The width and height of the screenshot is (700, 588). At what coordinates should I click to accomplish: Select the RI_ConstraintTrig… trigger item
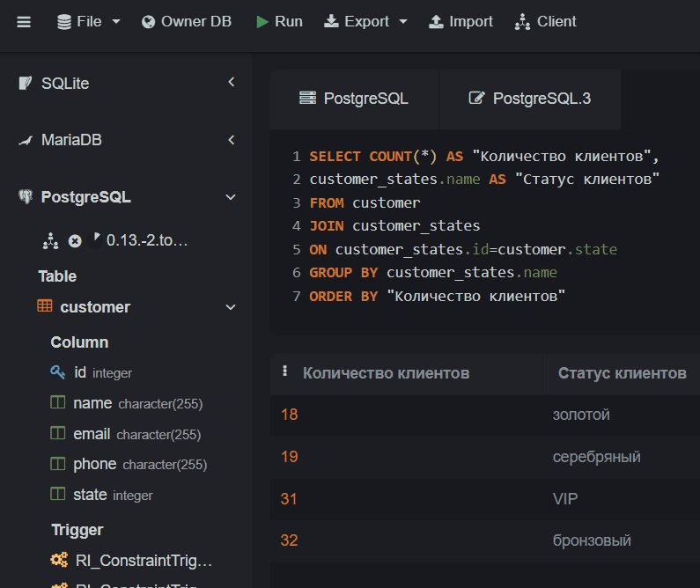144,561
